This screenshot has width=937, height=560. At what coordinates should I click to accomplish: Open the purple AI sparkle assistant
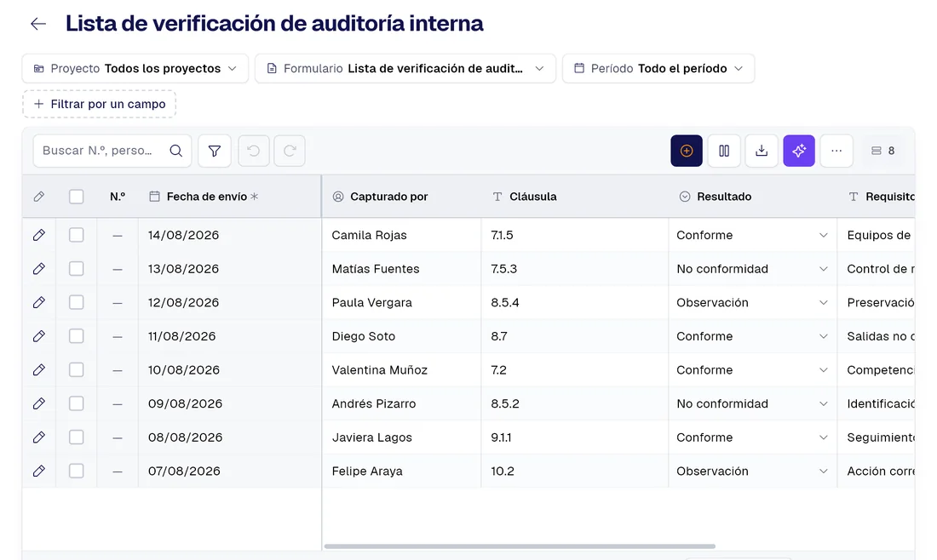pyautogui.click(x=799, y=151)
